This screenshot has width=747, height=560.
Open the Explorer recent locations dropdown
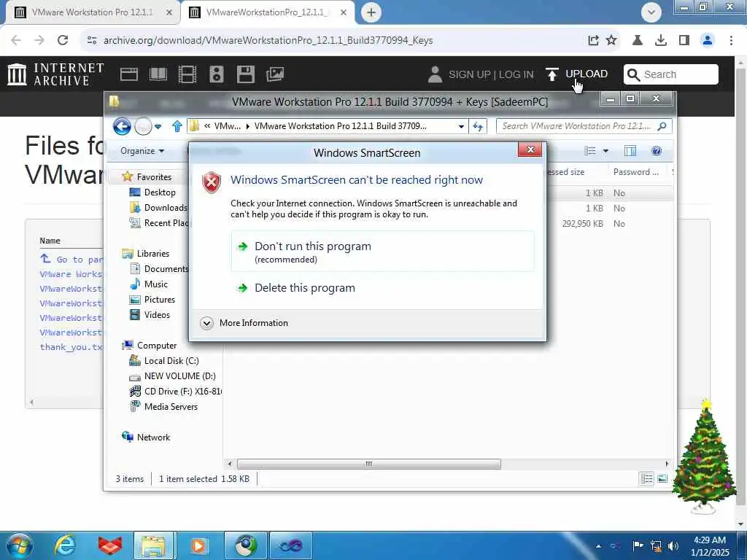click(x=158, y=126)
